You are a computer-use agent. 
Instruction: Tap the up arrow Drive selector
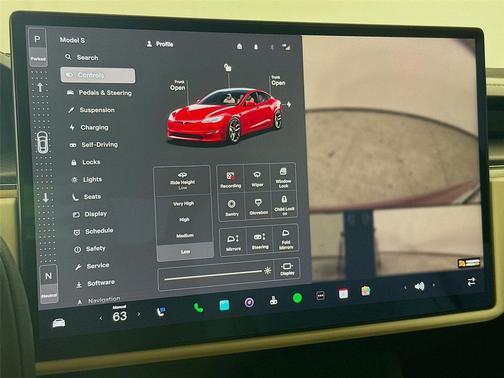40,87
